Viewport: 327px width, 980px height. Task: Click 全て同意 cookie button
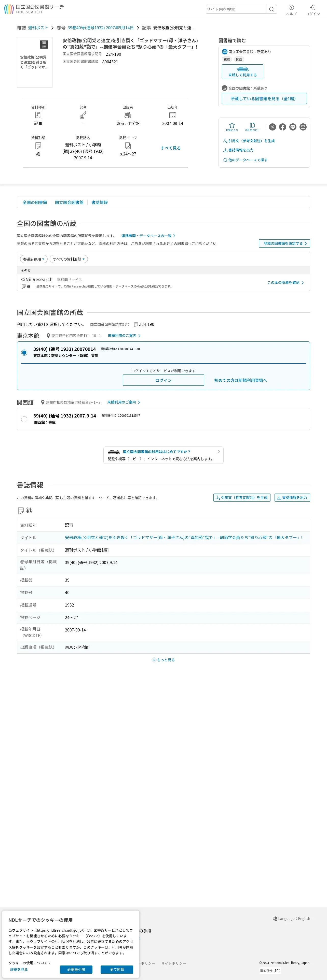click(x=117, y=969)
